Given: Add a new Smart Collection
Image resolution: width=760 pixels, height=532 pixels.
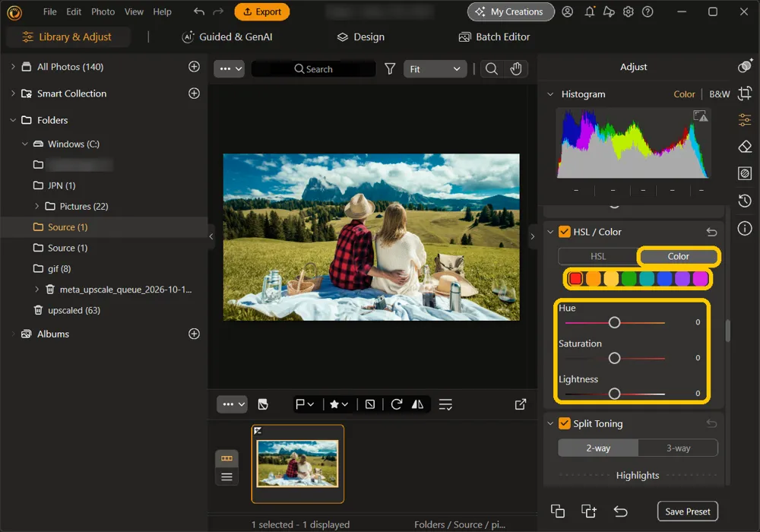Looking at the screenshot, I should pos(194,93).
